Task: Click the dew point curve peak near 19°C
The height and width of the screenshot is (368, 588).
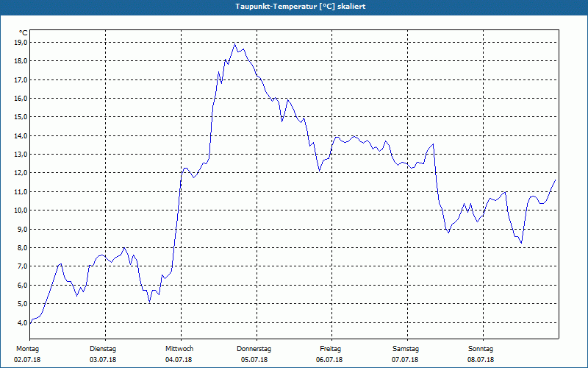Action: pyautogui.click(x=234, y=43)
